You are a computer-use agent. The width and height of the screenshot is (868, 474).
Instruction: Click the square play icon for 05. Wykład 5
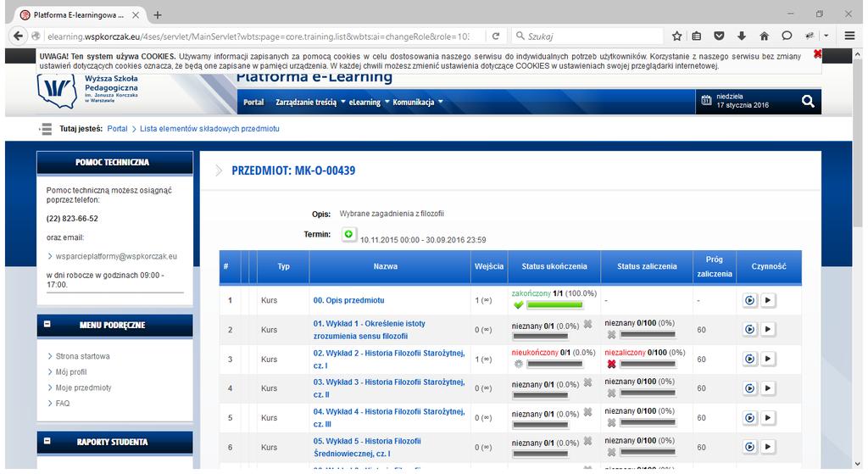[x=768, y=447]
